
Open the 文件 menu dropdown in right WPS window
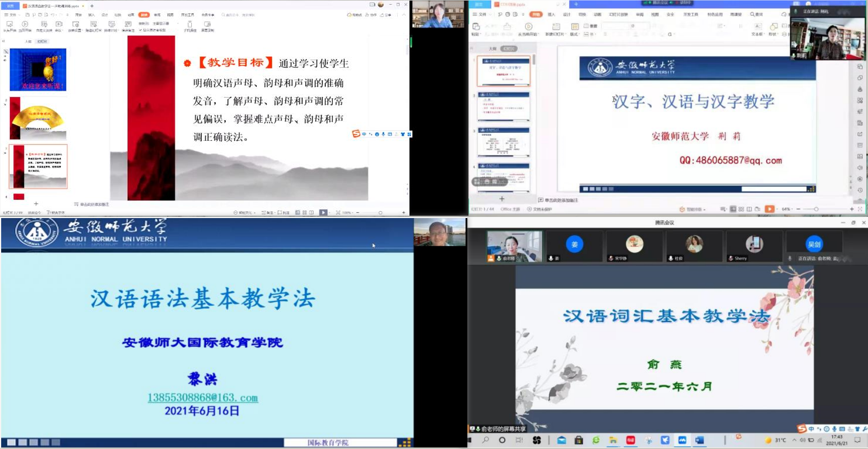(x=480, y=14)
